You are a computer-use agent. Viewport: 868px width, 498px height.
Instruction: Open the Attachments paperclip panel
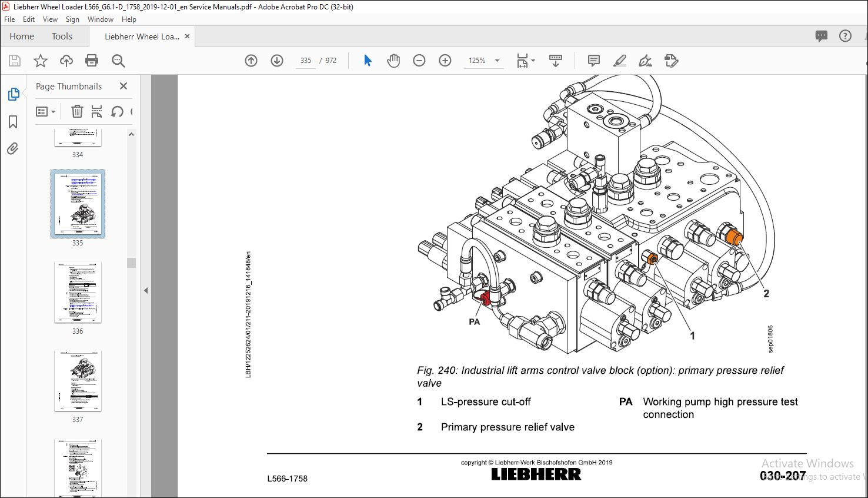pos(13,149)
